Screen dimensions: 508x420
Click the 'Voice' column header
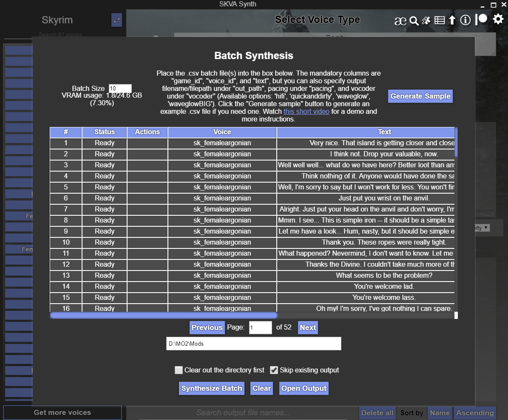tap(222, 132)
